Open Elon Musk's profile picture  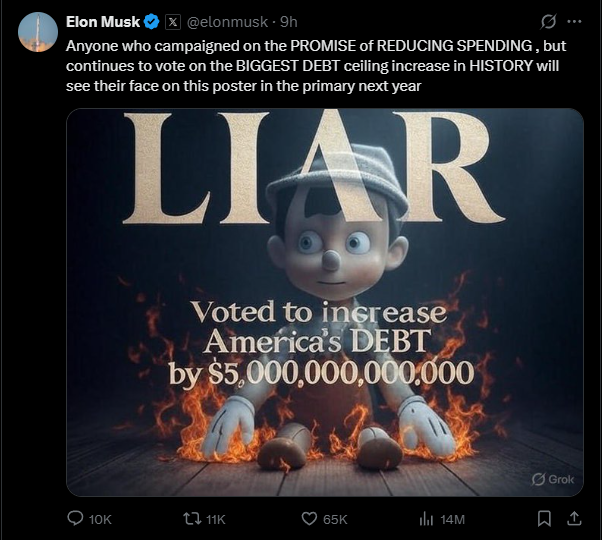[38, 32]
